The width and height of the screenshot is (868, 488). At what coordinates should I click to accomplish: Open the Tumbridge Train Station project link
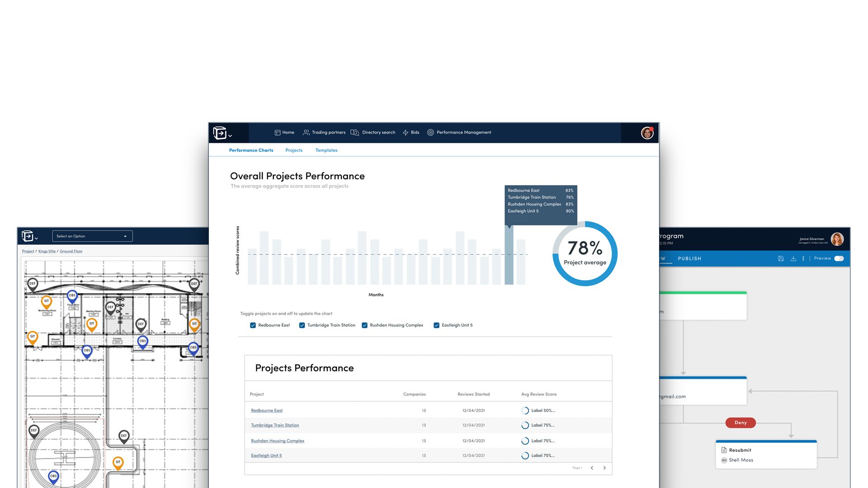point(275,425)
